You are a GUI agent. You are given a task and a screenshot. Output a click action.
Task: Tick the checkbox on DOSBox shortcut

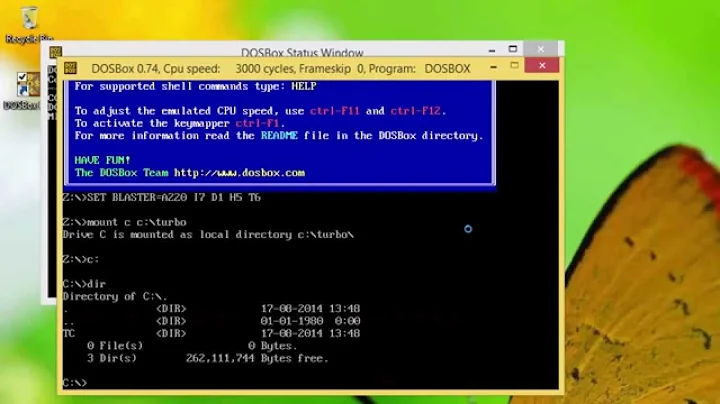pyautogui.click(x=22, y=77)
